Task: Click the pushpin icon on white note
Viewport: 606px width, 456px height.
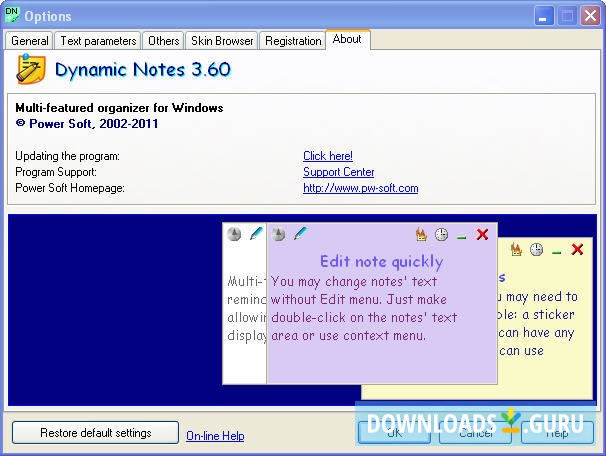Action: click(234, 234)
